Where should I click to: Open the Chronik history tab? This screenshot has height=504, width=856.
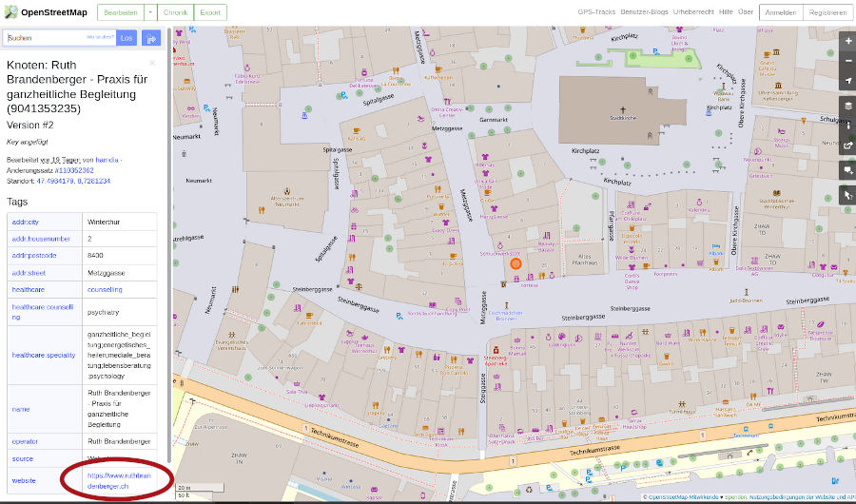[x=175, y=12]
